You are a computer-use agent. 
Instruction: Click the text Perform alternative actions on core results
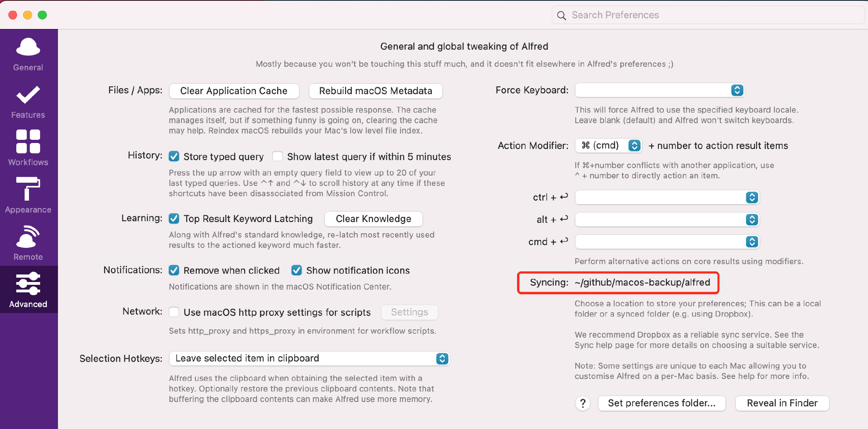(x=689, y=261)
